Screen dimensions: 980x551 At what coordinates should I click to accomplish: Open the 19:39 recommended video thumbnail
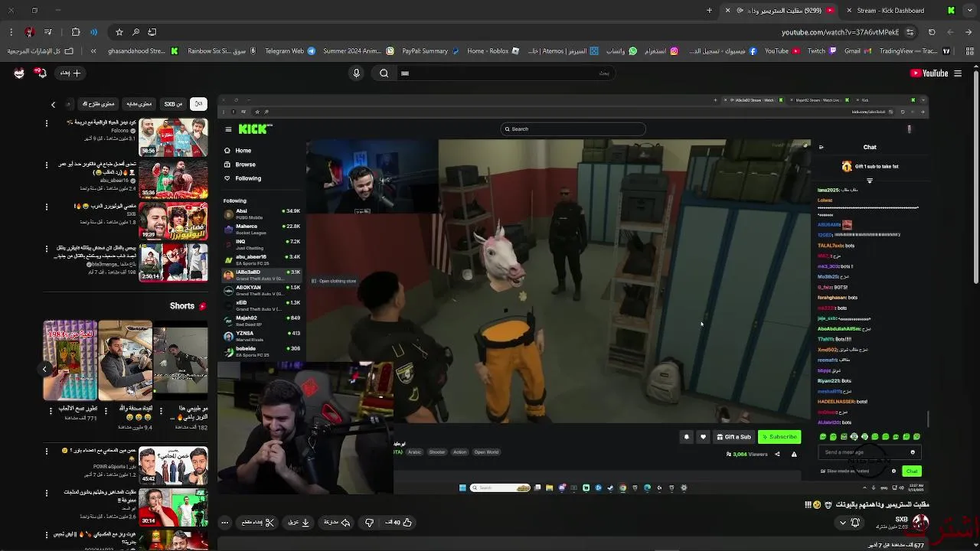click(x=173, y=220)
